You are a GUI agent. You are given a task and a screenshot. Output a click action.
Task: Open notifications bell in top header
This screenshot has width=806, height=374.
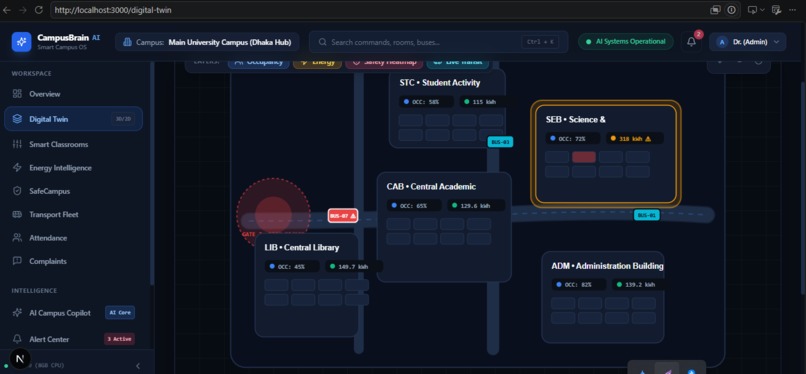(x=691, y=42)
